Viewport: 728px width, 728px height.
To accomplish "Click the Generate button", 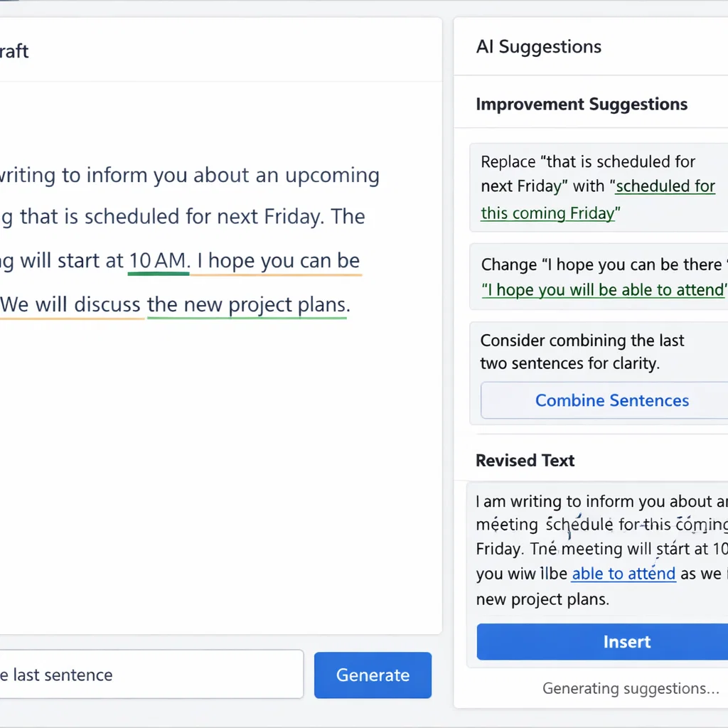I will [x=373, y=675].
